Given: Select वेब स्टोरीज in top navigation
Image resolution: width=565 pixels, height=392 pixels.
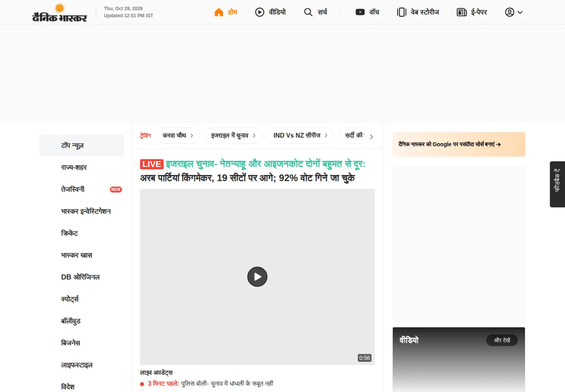Looking at the screenshot, I should click(x=425, y=12).
